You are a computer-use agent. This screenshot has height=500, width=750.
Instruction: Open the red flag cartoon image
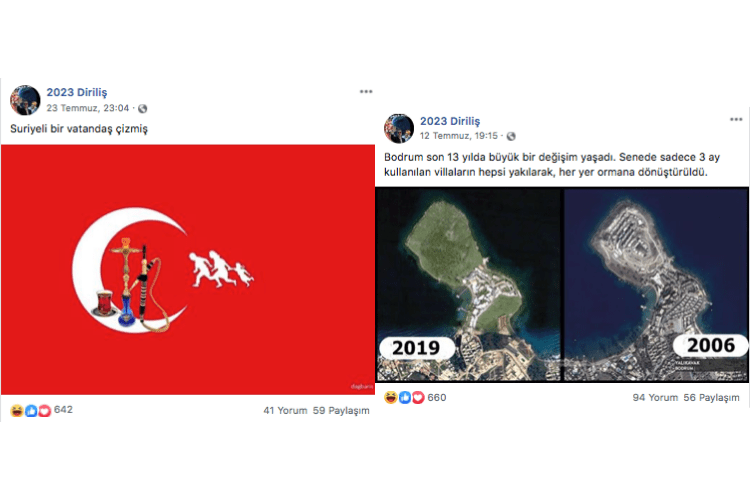pyautogui.click(x=188, y=270)
